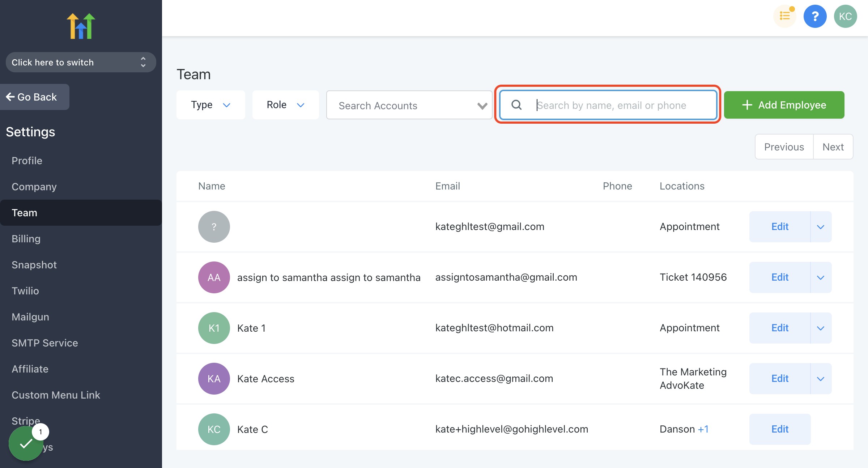Expand options arrow for Kate 1 row
868x468 pixels.
pos(821,328)
